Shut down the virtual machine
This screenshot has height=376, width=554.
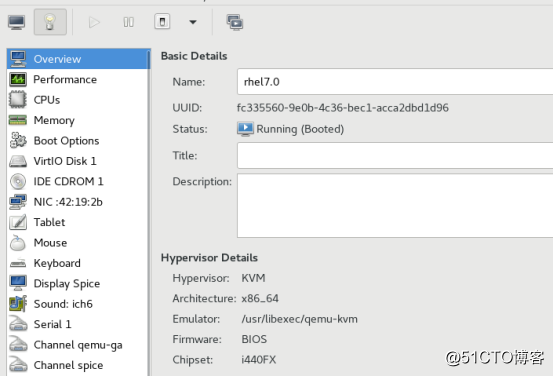pos(162,22)
